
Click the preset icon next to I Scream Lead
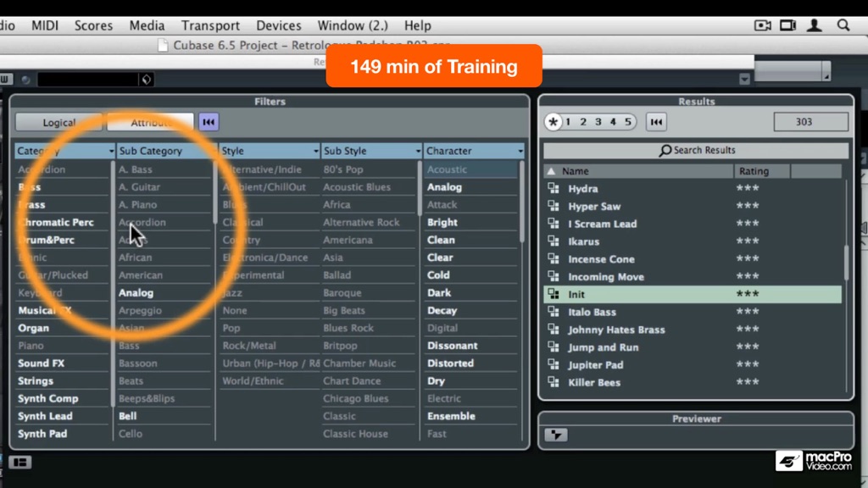pos(553,224)
